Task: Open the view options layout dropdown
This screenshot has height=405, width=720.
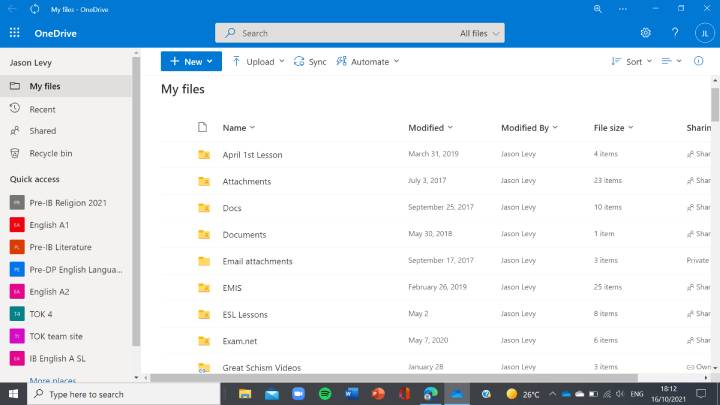Action: coord(671,61)
